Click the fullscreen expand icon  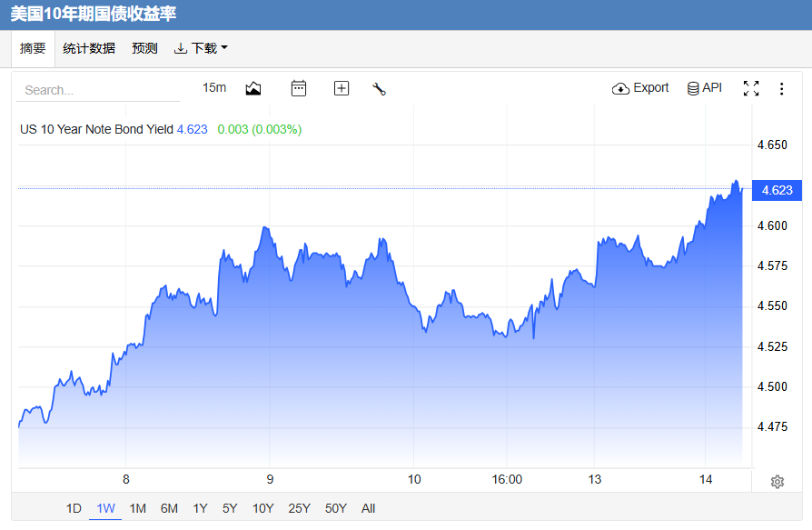point(751,88)
